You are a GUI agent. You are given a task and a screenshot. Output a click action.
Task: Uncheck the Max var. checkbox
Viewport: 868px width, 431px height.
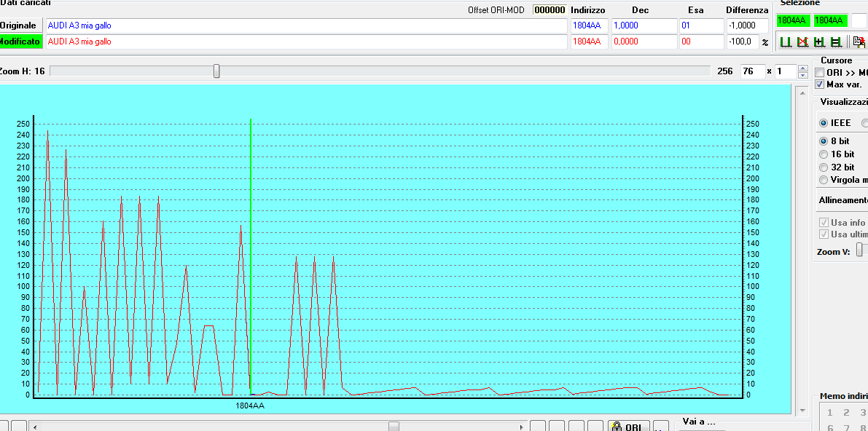(820, 84)
